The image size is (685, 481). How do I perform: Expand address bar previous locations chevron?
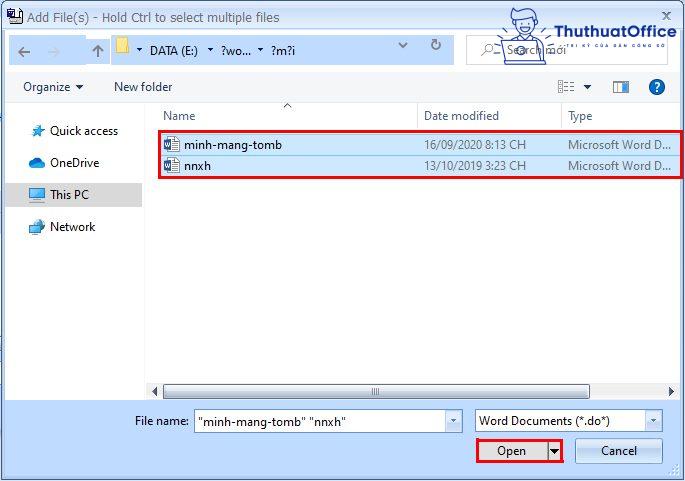pyautogui.click(x=403, y=45)
